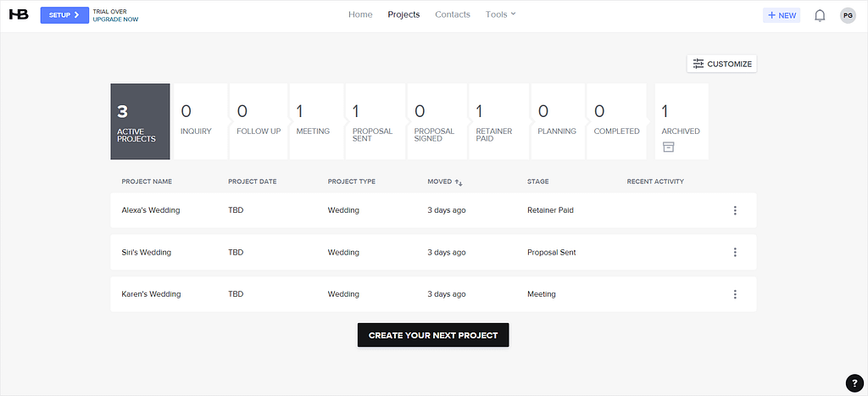Filter by the Inquiry stage

200,121
